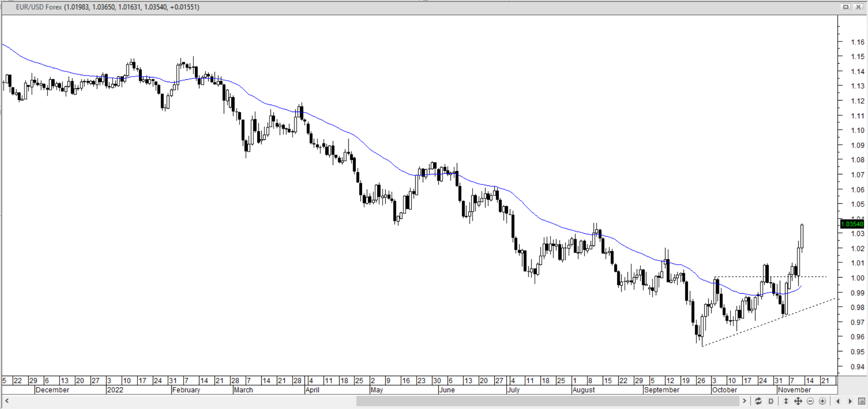Open the data table list icon
The width and height of the screenshot is (868, 409).
tap(862, 401)
